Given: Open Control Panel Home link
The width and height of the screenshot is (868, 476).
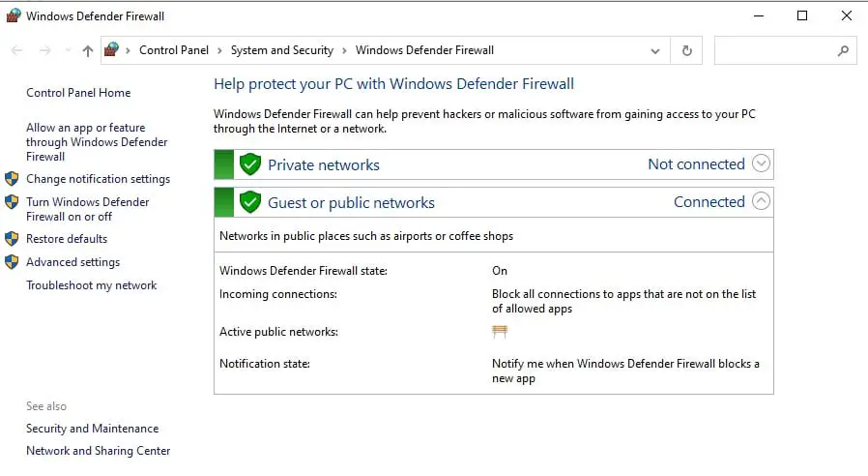Looking at the screenshot, I should pos(78,93).
